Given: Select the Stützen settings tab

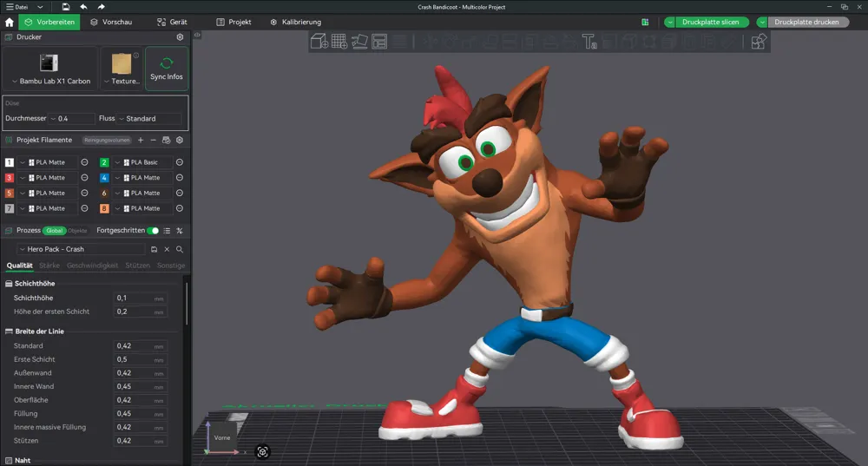Looking at the screenshot, I should click(137, 266).
